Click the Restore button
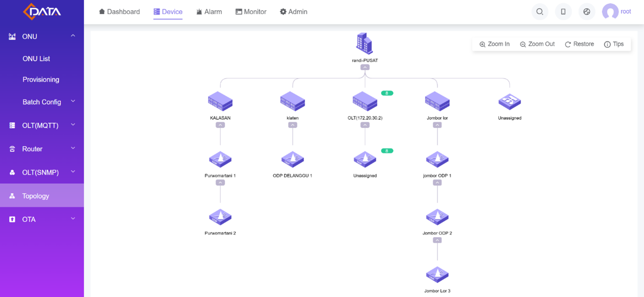This screenshot has width=644, height=297. tap(579, 44)
